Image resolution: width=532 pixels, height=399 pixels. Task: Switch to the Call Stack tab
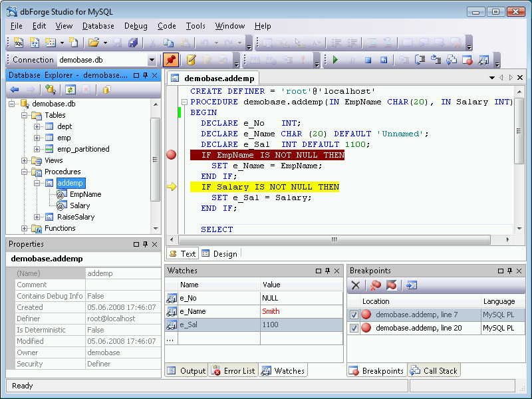coord(435,371)
